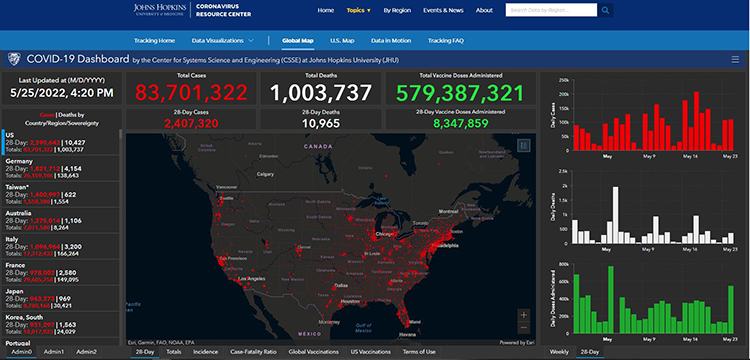The height and width of the screenshot is (360, 750).
Task: Click the Johns Hopkins University logo
Action: coord(161,10)
